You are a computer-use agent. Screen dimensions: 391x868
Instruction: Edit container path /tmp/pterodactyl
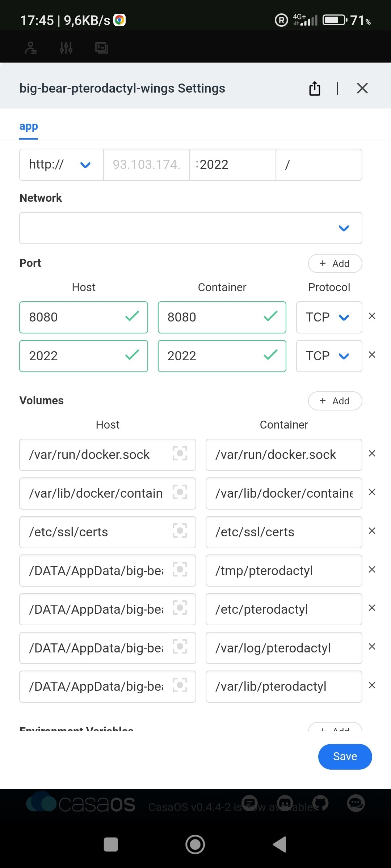(x=284, y=571)
